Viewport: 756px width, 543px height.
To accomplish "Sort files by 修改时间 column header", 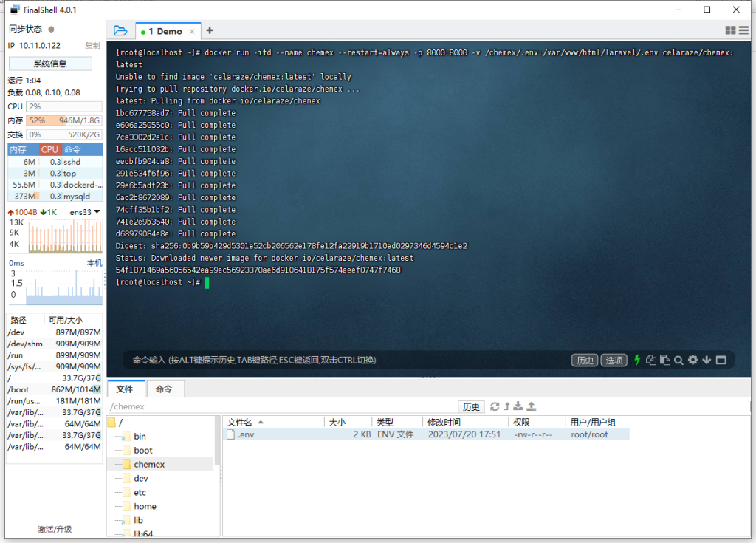I will pyautogui.click(x=465, y=423).
